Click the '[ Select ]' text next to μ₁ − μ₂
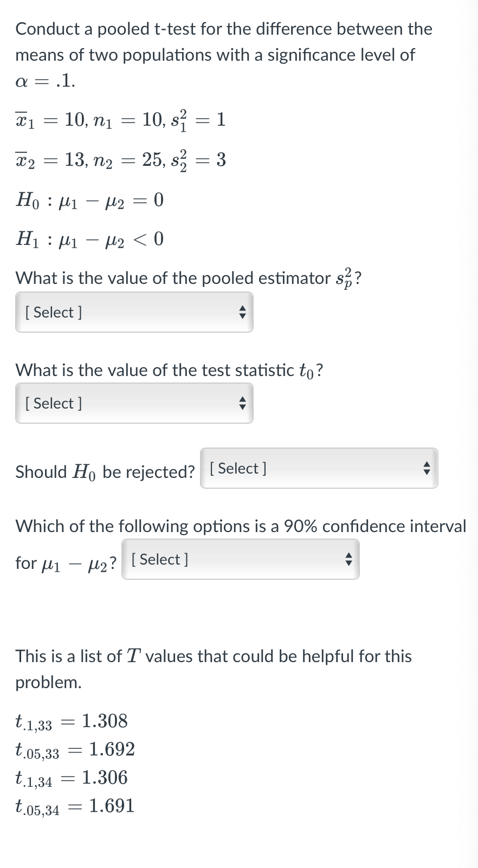478x868 pixels. pyautogui.click(x=159, y=559)
